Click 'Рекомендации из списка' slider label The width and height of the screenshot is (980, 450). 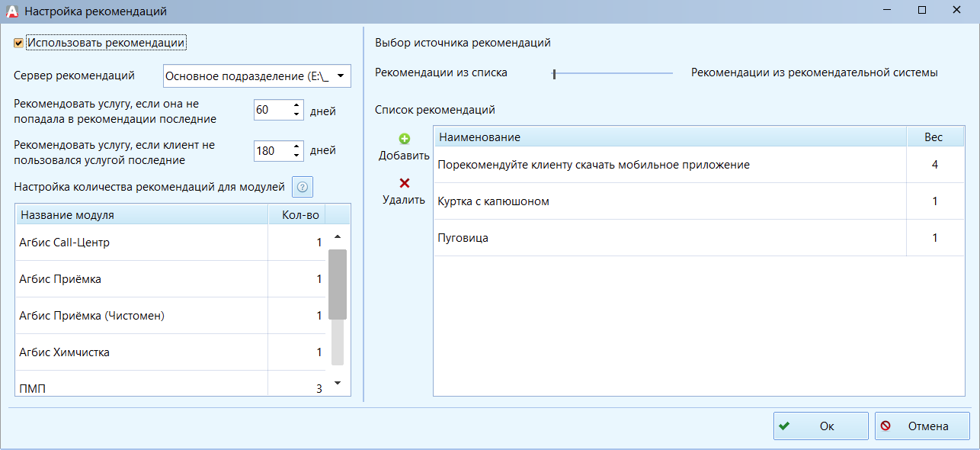click(x=441, y=72)
